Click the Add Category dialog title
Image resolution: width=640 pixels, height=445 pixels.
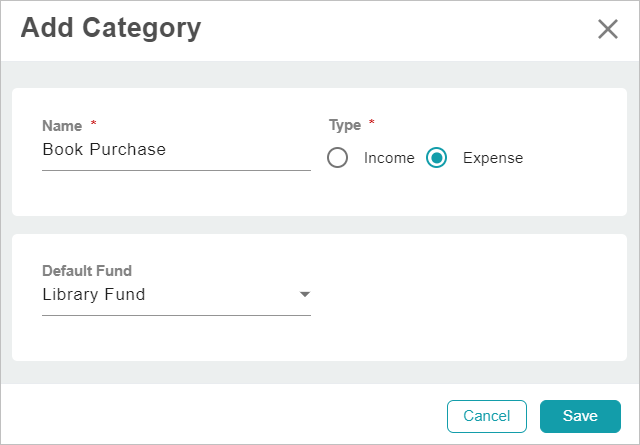111,28
